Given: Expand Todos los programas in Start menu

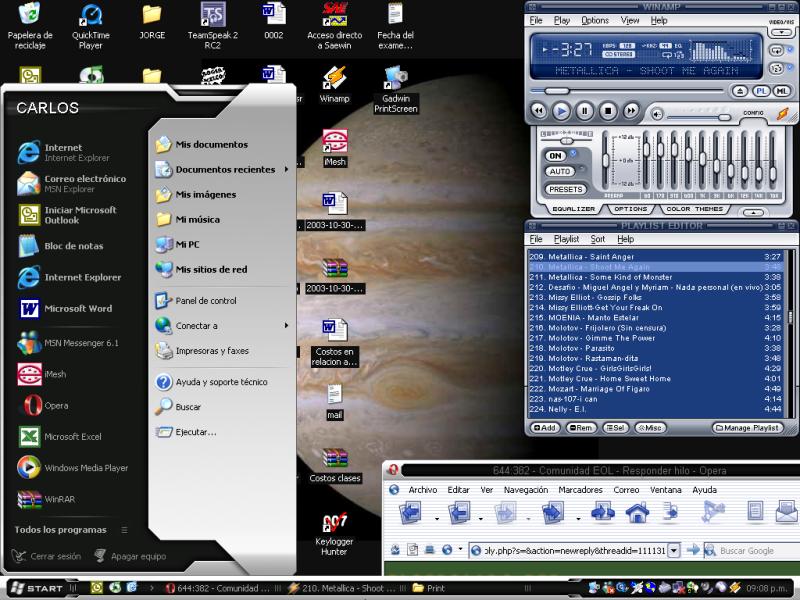Looking at the screenshot, I should (61, 529).
